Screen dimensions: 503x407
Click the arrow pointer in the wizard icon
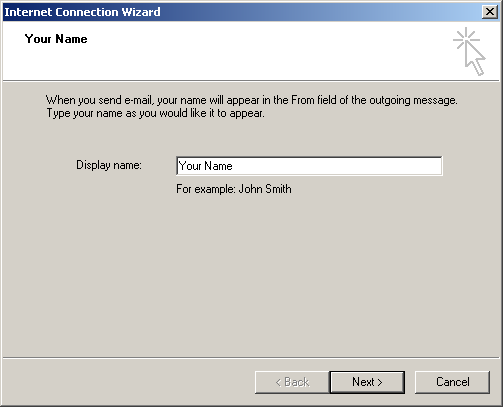tap(476, 59)
